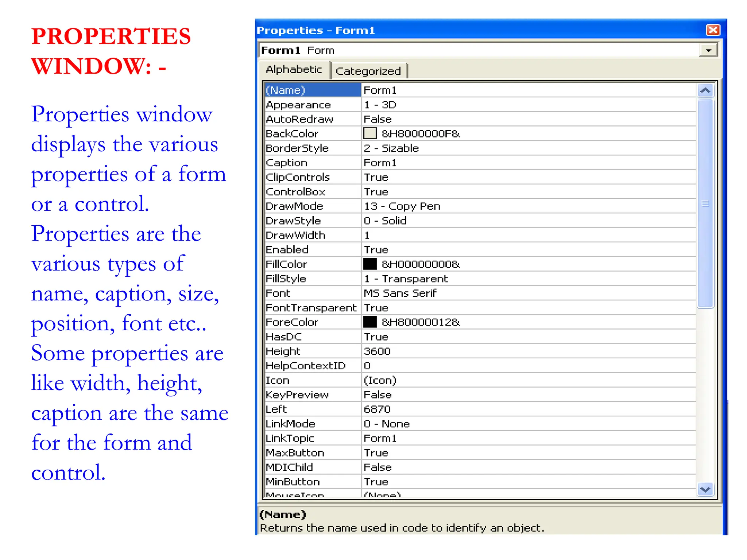
Task: Select the DrawStyle property
Action: [313, 221]
